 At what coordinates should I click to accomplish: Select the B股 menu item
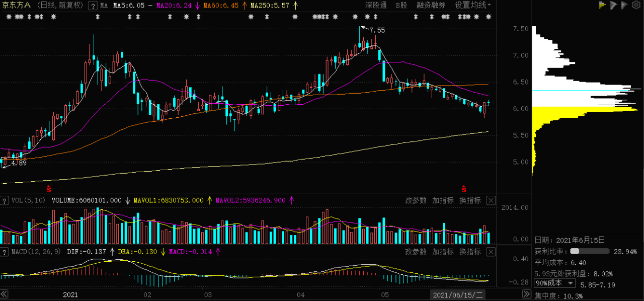coord(401,6)
